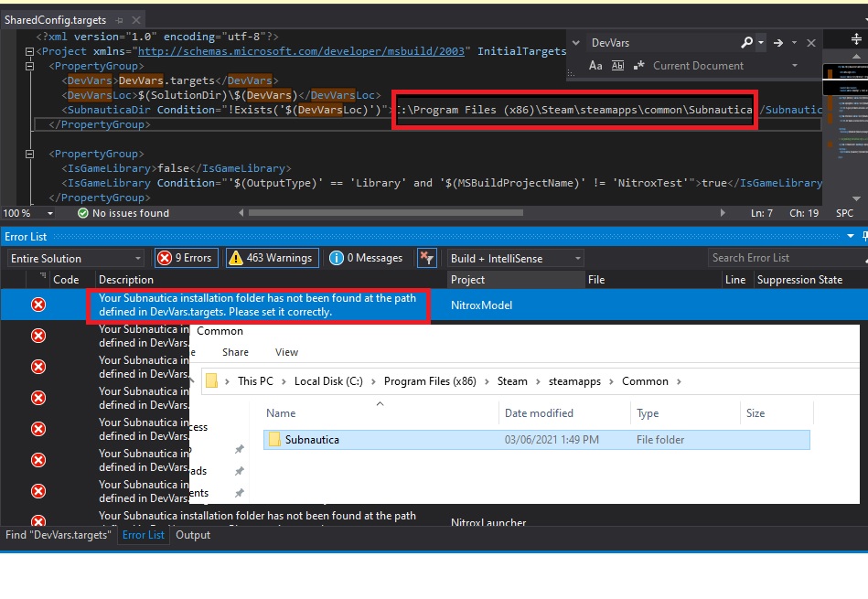Image resolution: width=868 pixels, height=599 pixels.
Task: Open Error List window options dropdown
Action: pos(851,236)
